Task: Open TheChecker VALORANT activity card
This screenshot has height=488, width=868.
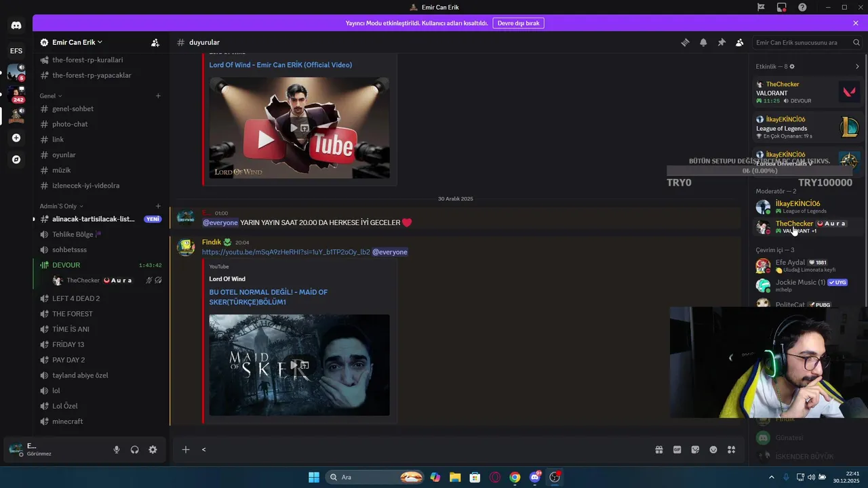Action: click(808, 91)
